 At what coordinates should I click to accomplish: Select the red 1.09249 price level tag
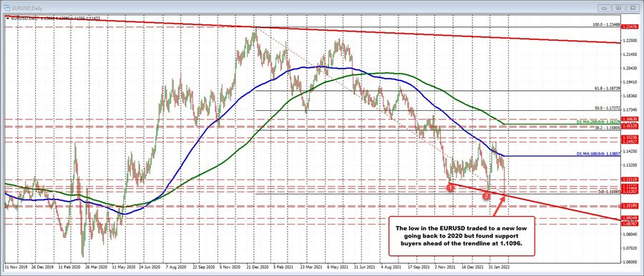click(629, 218)
